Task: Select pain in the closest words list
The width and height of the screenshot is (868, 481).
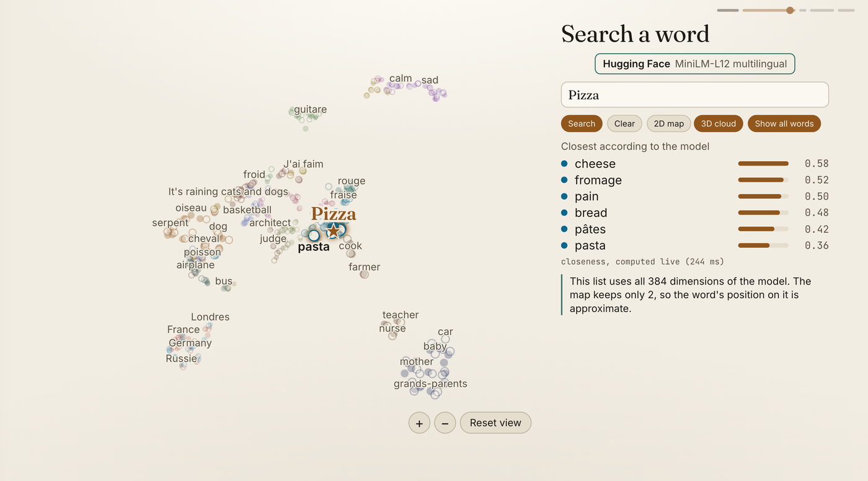Action: click(695, 196)
